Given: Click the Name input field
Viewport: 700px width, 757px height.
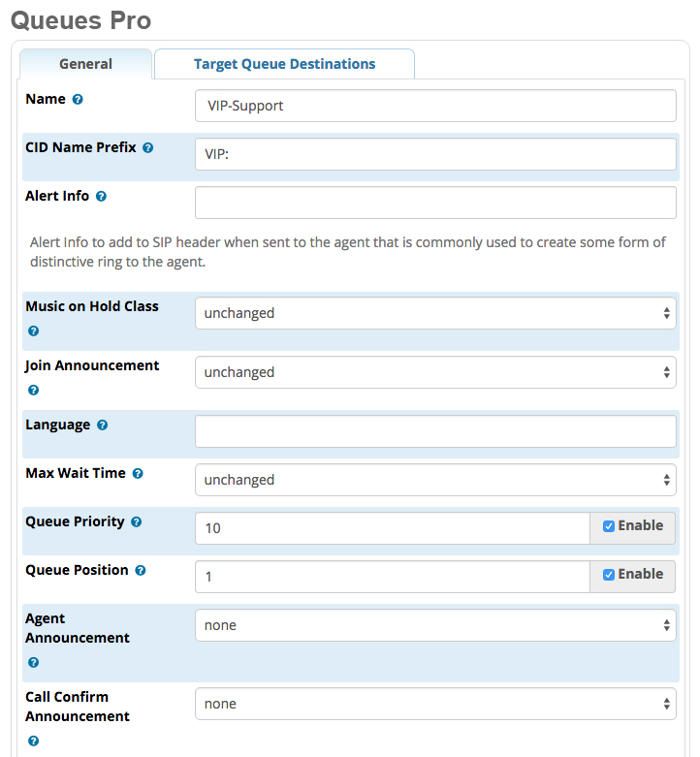Looking at the screenshot, I should (435, 106).
